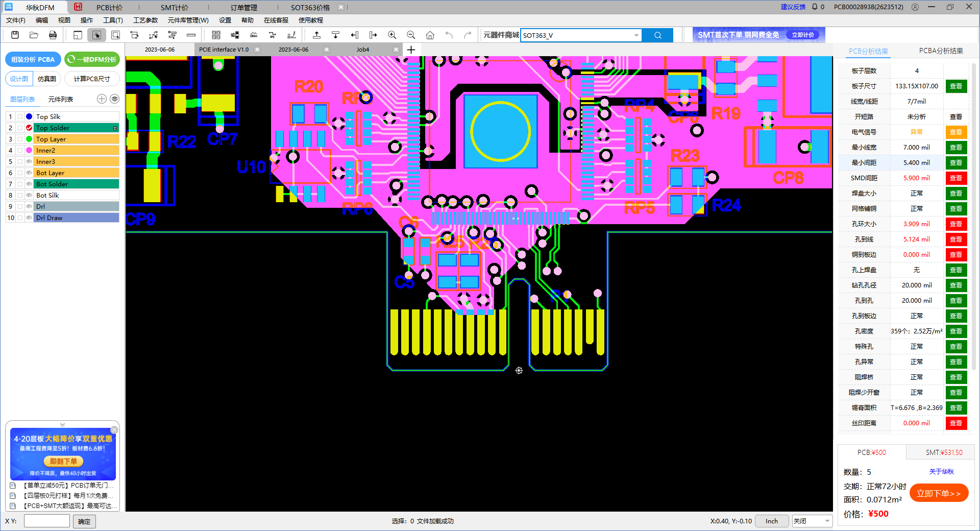Open the unit dropdown in status bar
This screenshot has height=531, width=980.
click(812, 521)
